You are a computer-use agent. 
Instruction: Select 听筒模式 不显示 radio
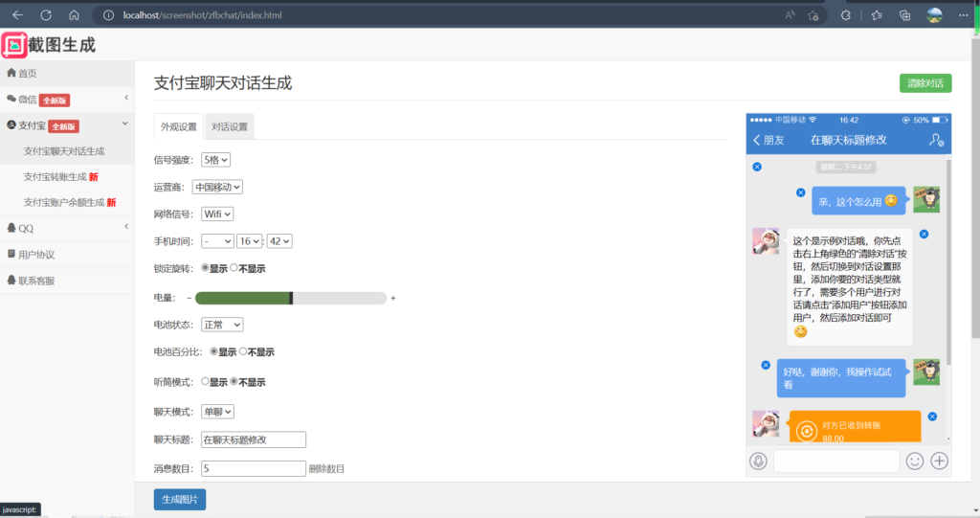click(234, 381)
